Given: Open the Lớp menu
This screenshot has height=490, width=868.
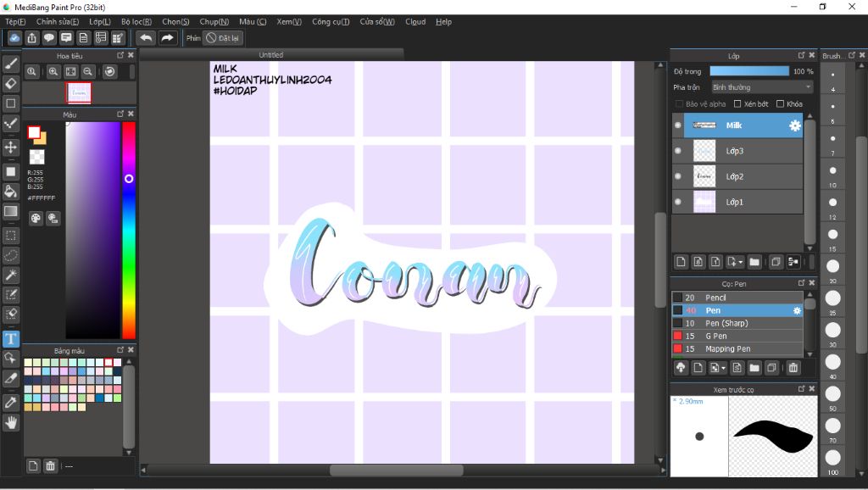Looking at the screenshot, I should click(100, 21).
